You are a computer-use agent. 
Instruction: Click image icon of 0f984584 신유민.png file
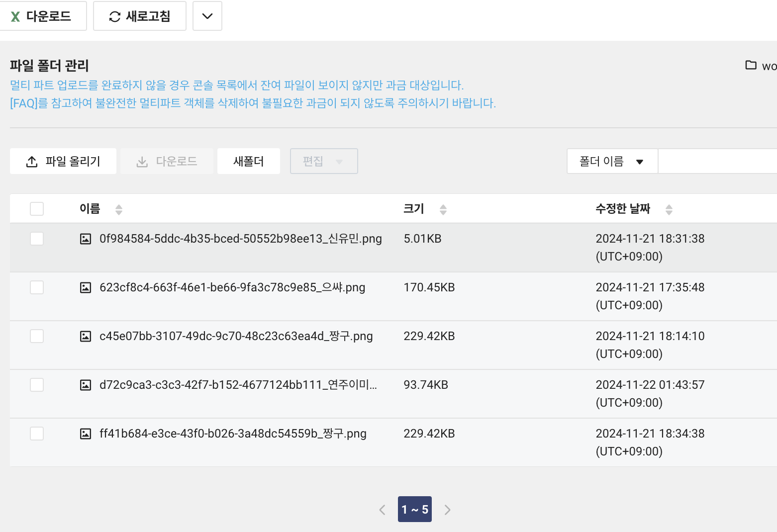[x=86, y=239]
